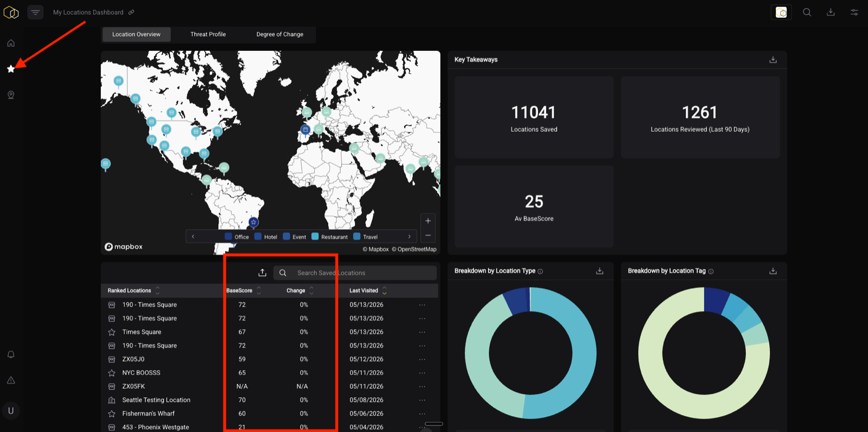Click the 25 Av BaseScore card

[534, 207]
